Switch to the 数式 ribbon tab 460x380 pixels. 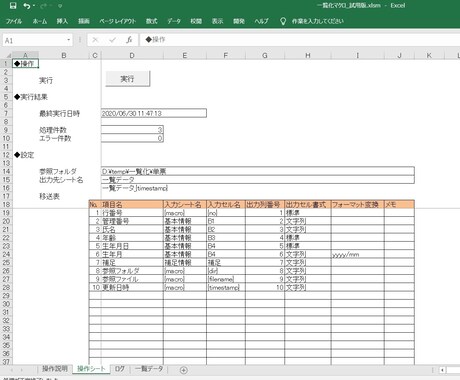151,21
